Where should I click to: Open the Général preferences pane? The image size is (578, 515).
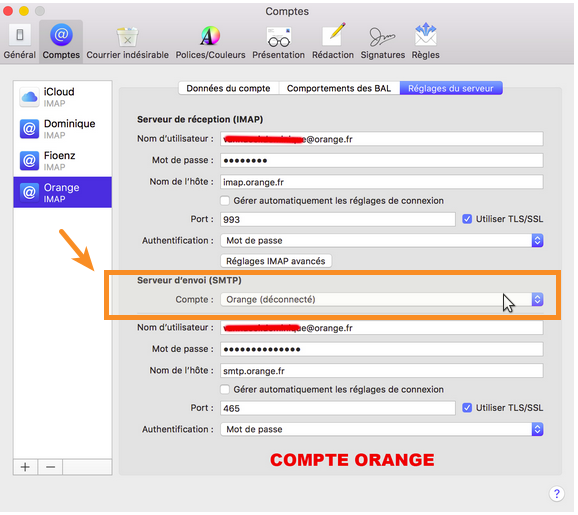[20, 42]
